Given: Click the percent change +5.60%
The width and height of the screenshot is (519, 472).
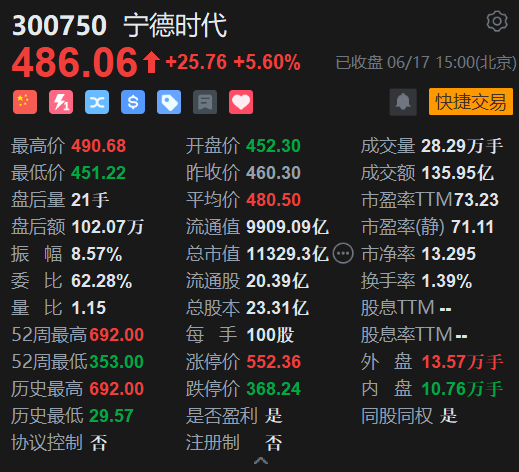Looking at the screenshot, I should (267, 62).
